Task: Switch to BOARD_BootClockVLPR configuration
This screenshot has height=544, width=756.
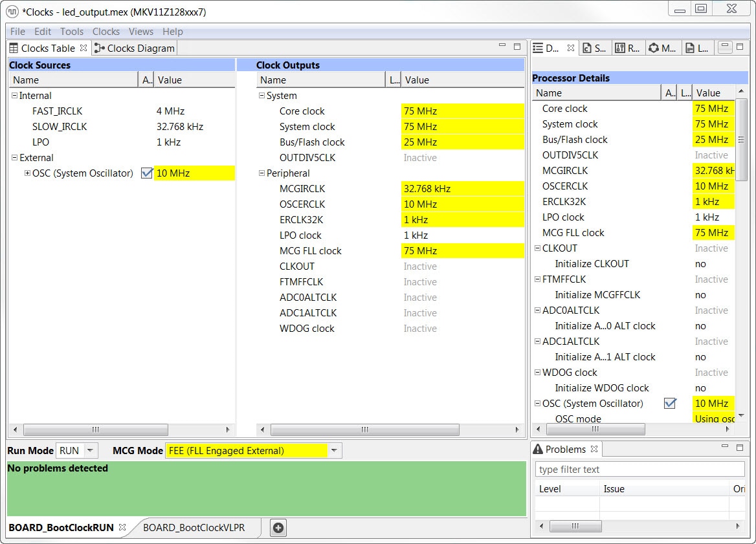Action: tap(194, 527)
